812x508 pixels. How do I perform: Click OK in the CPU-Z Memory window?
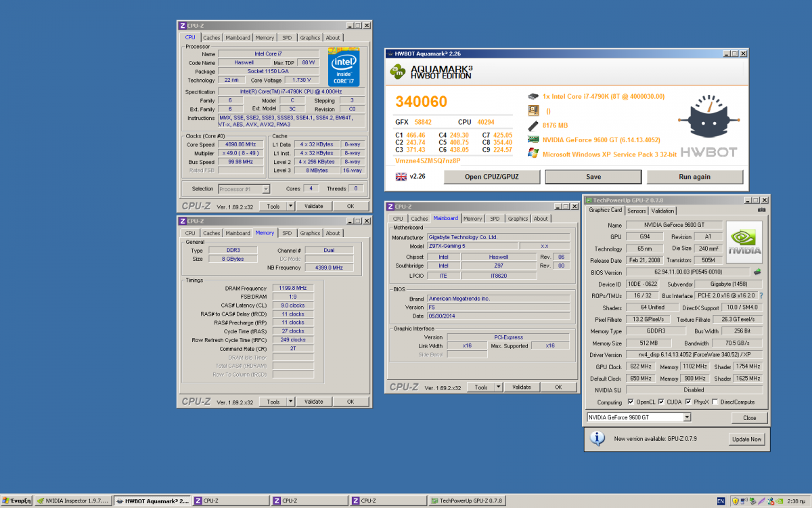tap(351, 402)
